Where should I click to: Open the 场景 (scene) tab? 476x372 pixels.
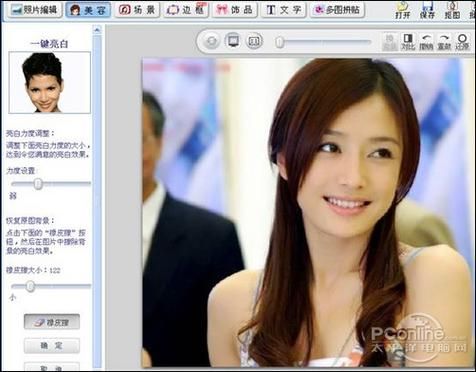(137, 10)
